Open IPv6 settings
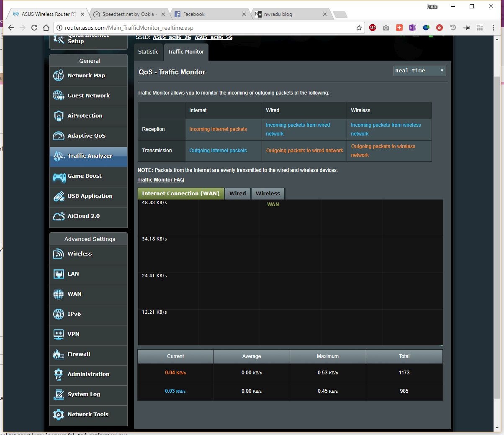 click(x=88, y=314)
